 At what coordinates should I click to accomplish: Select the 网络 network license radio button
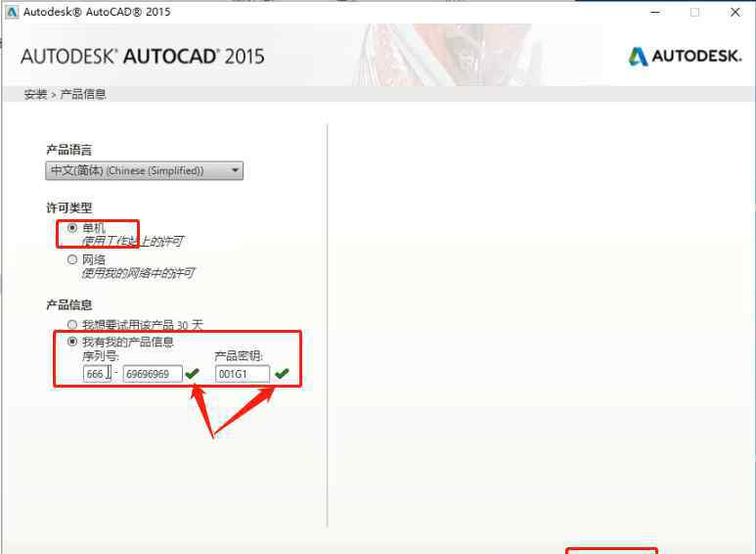point(72,259)
